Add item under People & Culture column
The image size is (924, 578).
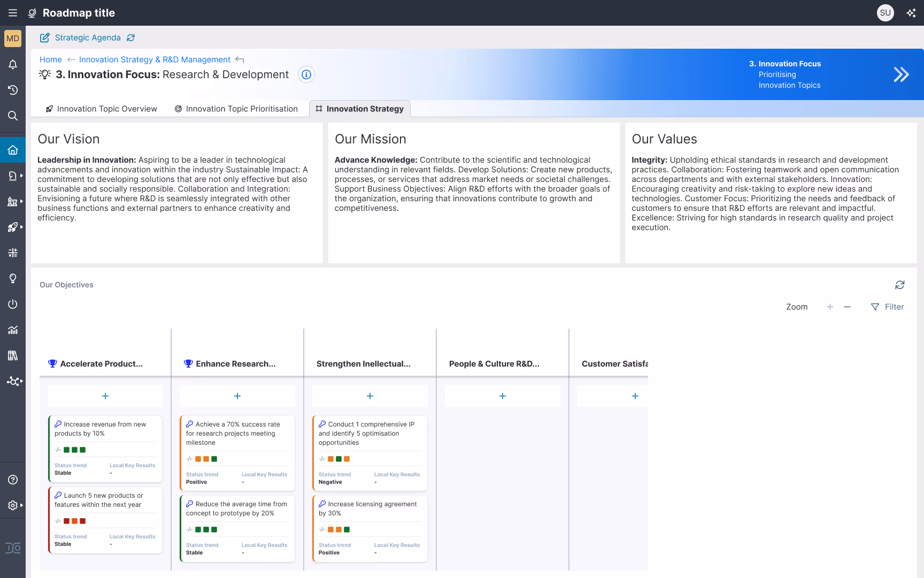click(x=503, y=396)
